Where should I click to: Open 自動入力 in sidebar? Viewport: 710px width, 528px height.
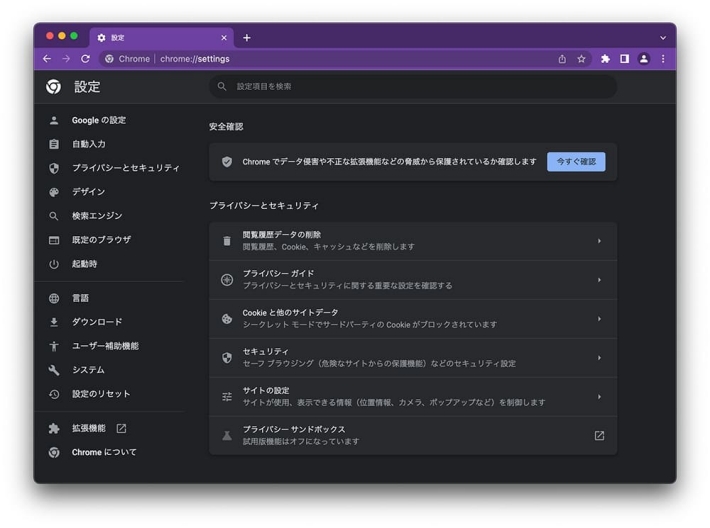click(89, 144)
